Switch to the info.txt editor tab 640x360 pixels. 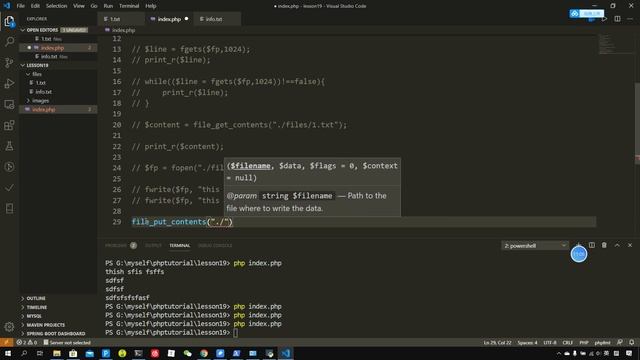[217, 19]
